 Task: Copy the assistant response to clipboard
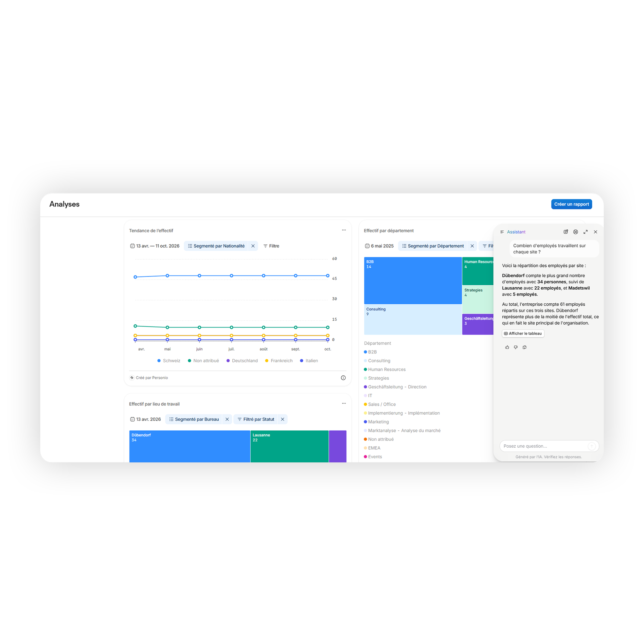point(524,347)
